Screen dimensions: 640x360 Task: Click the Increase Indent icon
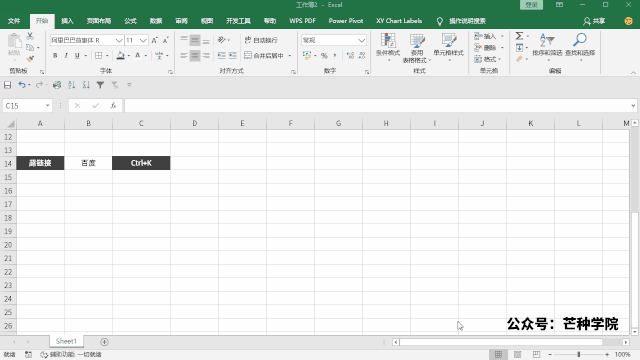[233, 56]
